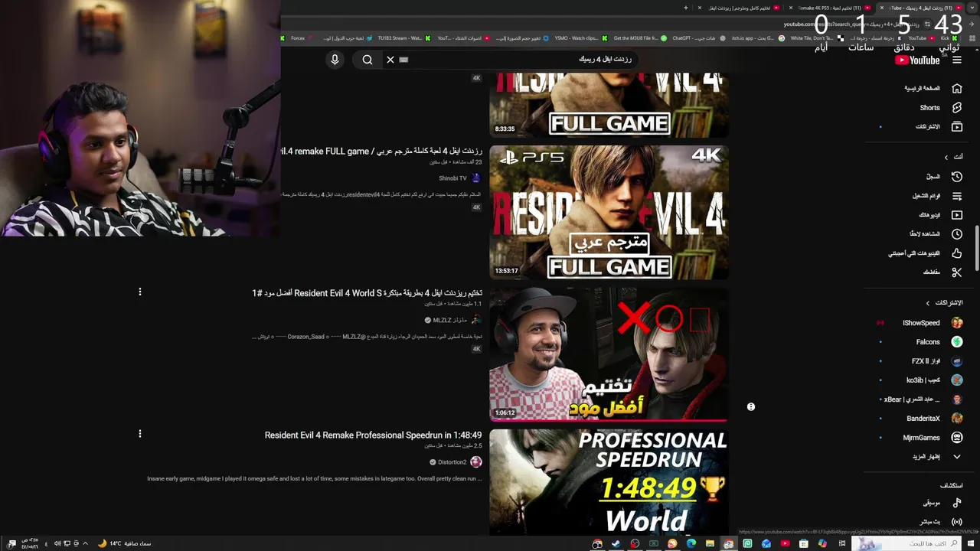Play the 1:06:12 best mod thumbnail
Screen dimensions: 980x551
609,354
